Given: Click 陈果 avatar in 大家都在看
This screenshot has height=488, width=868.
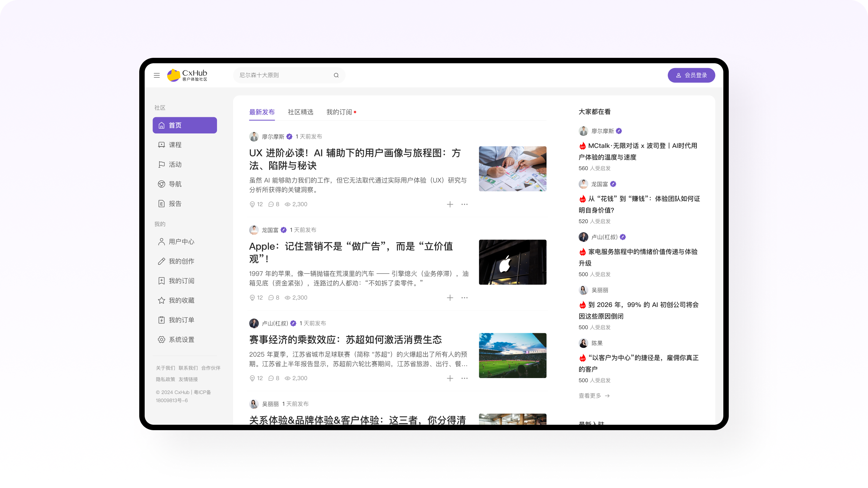Looking at the screenshot, I should (x=583, y=343).
